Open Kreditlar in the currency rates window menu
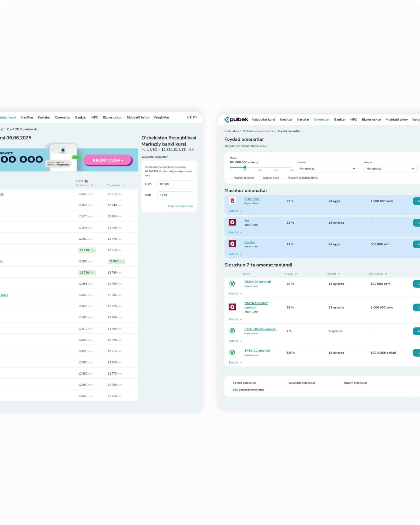420x525 pixels. [x=27, y=117]
